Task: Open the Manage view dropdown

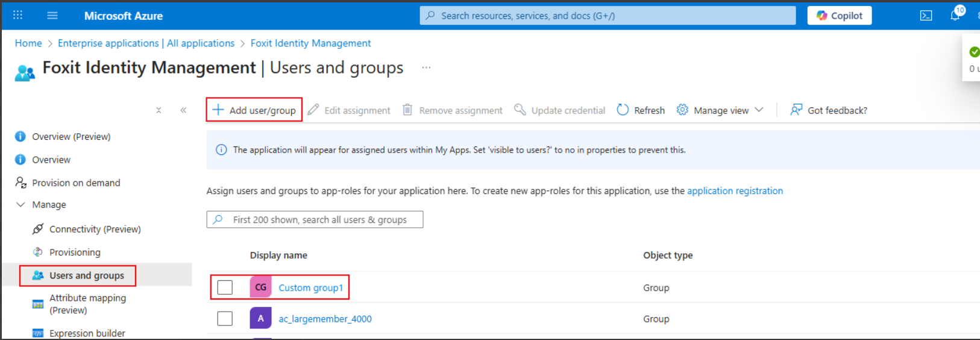Action: 720,110
